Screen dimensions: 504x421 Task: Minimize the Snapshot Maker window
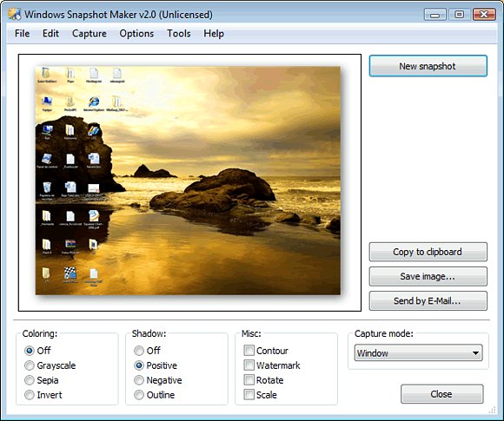434,15
